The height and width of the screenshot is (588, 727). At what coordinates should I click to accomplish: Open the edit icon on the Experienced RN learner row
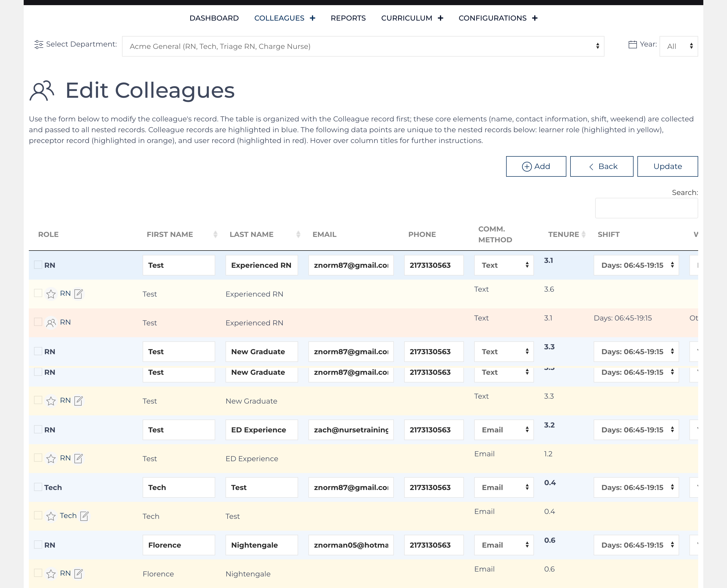coord(79,293)
